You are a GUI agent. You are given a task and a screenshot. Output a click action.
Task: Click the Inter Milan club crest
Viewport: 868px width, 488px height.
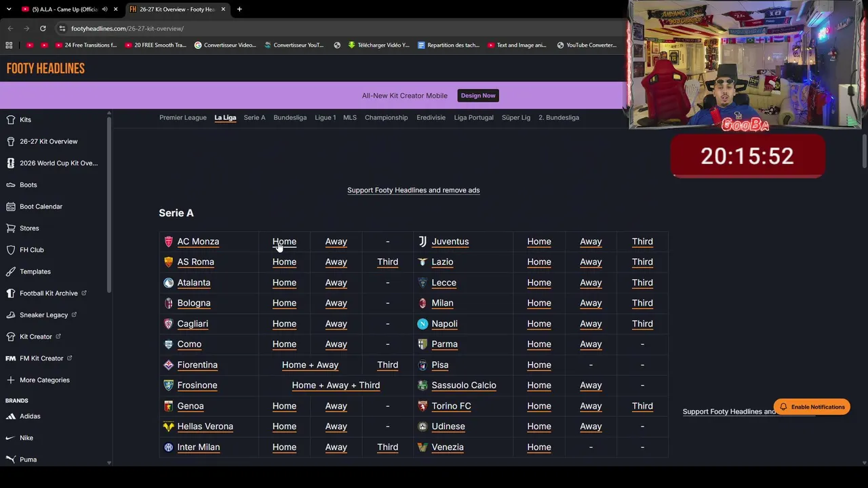pyautogui.click(x=168, y=447)
